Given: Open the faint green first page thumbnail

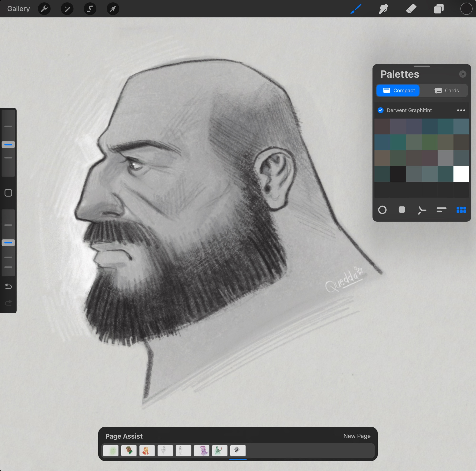Looking at the screenshot, I should (x=111, y=450).
